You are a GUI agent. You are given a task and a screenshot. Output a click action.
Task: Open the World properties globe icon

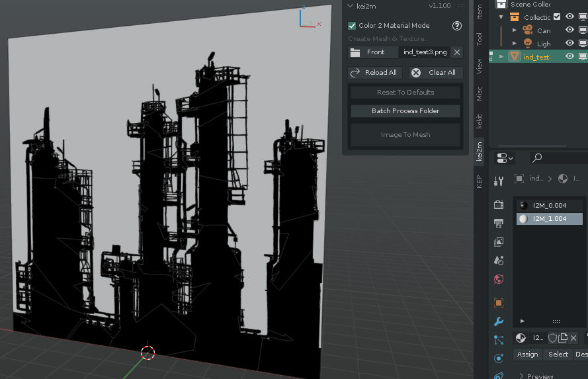[x=499, y=279]
